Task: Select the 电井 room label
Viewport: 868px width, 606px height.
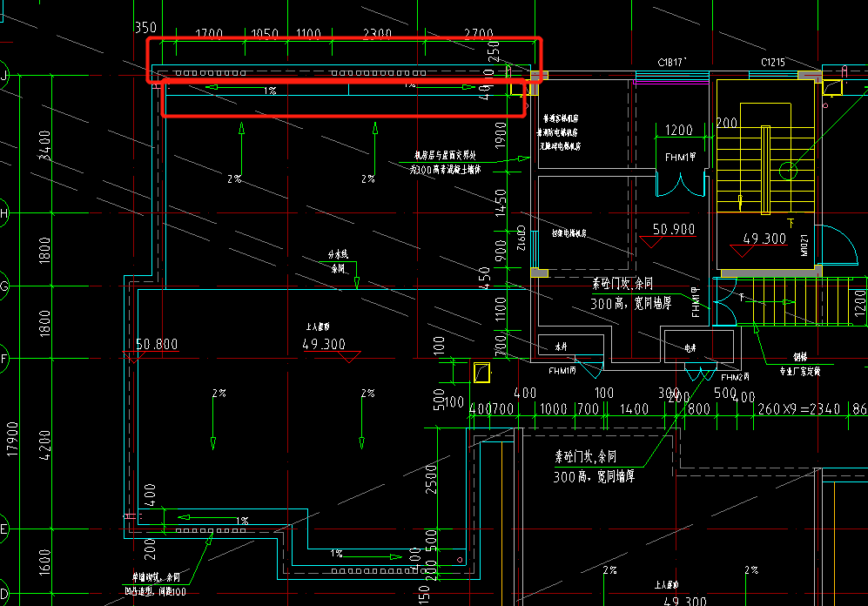Action: [x=690, y=348]
